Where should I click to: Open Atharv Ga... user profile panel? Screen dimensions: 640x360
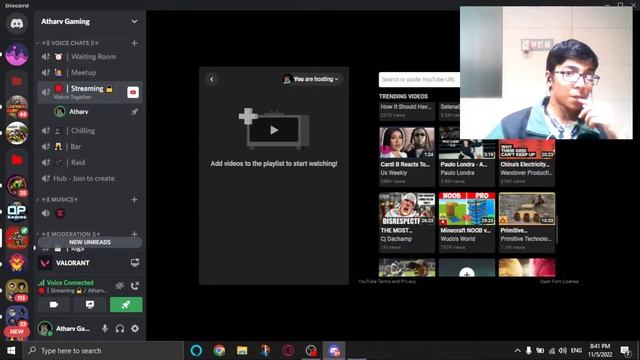click(65, 329)
